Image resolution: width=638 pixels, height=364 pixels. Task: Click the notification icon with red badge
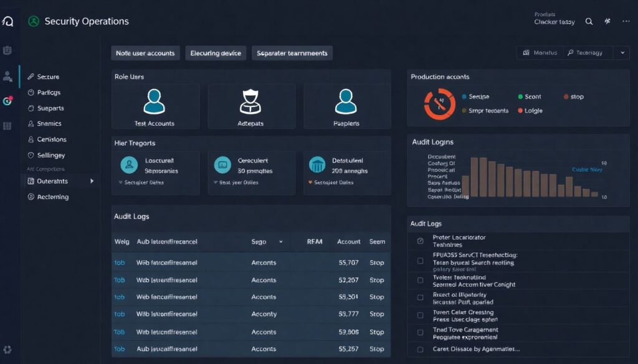pyautogui.click(x=7, y=101)
